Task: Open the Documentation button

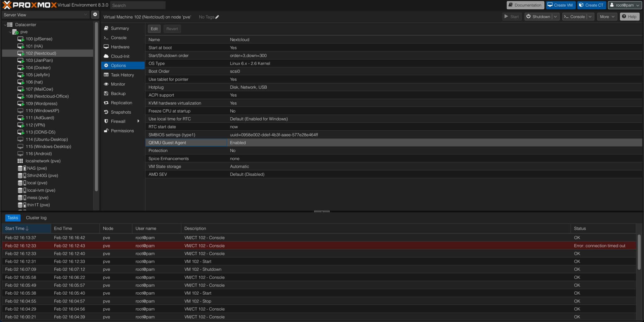Action: pyautogui.click(x=525, y=5)
